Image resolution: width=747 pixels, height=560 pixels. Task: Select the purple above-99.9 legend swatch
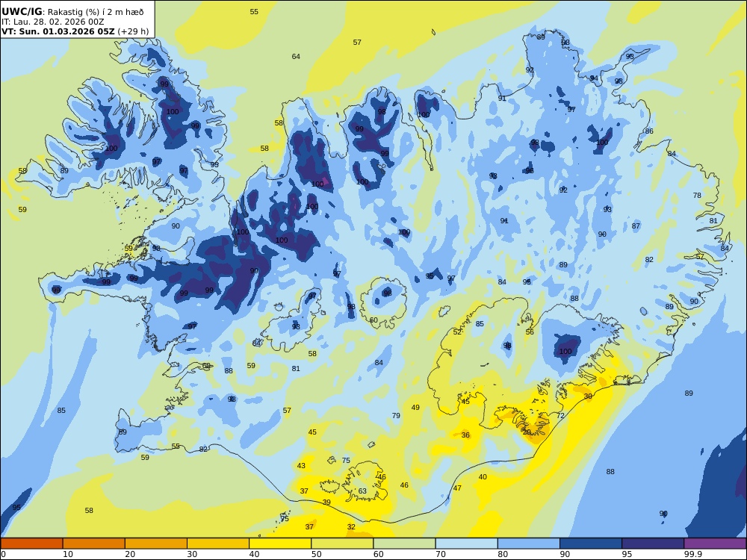(715, 544)
